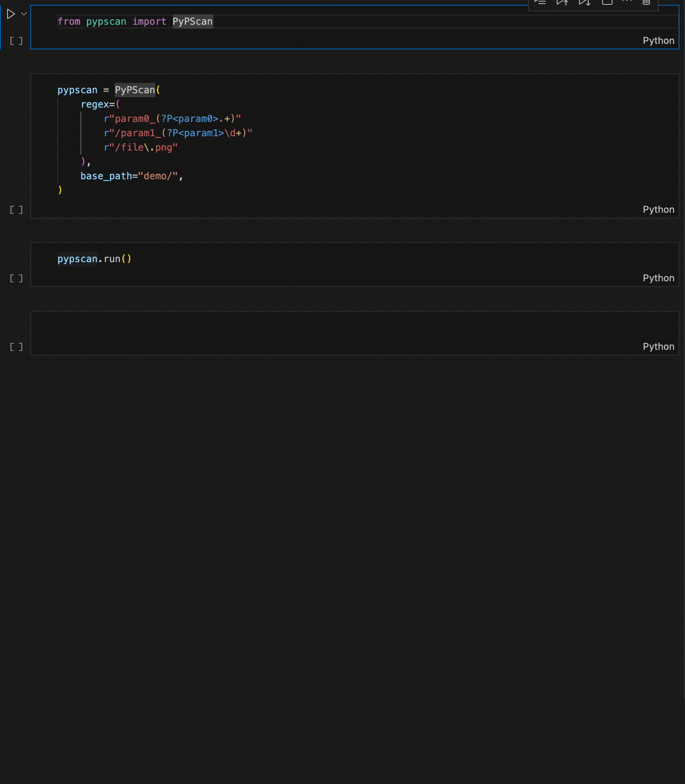Image resolution: width=685 pixels, height=784 pixels.
Task: Execute the cell and all cells below
Action: tap(585, 2)
